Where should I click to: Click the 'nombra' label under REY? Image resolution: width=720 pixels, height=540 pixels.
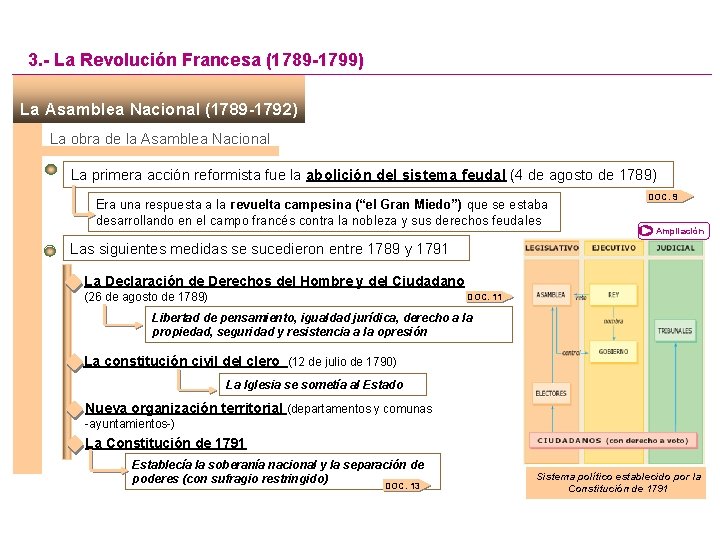[x=613, y=321]
